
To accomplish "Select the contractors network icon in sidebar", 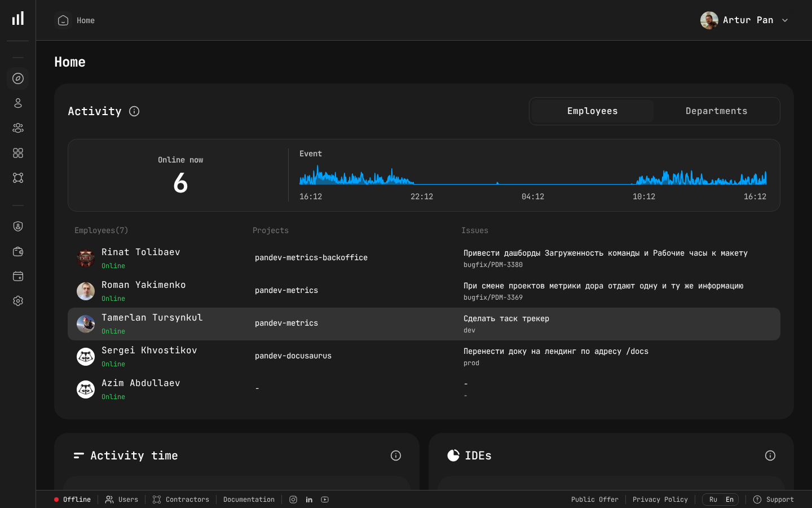I will pos(17,178).
